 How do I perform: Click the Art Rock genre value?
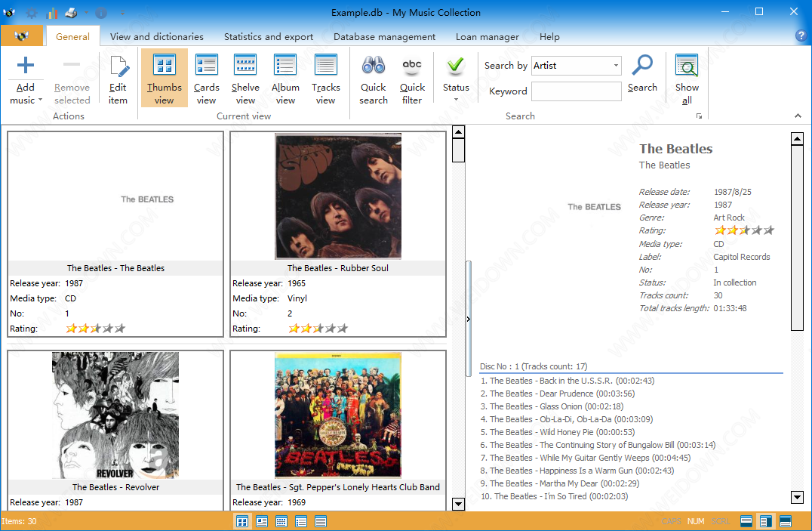pyautogui.click(x=729, y=218)
